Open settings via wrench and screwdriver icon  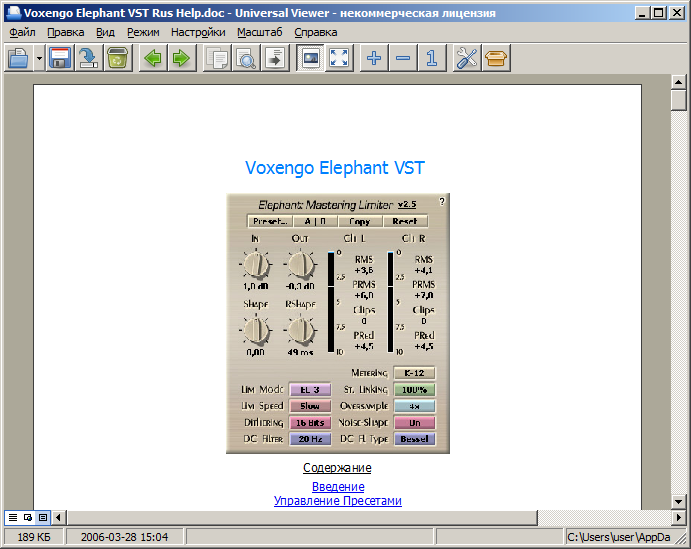click(x=467, y=58)
